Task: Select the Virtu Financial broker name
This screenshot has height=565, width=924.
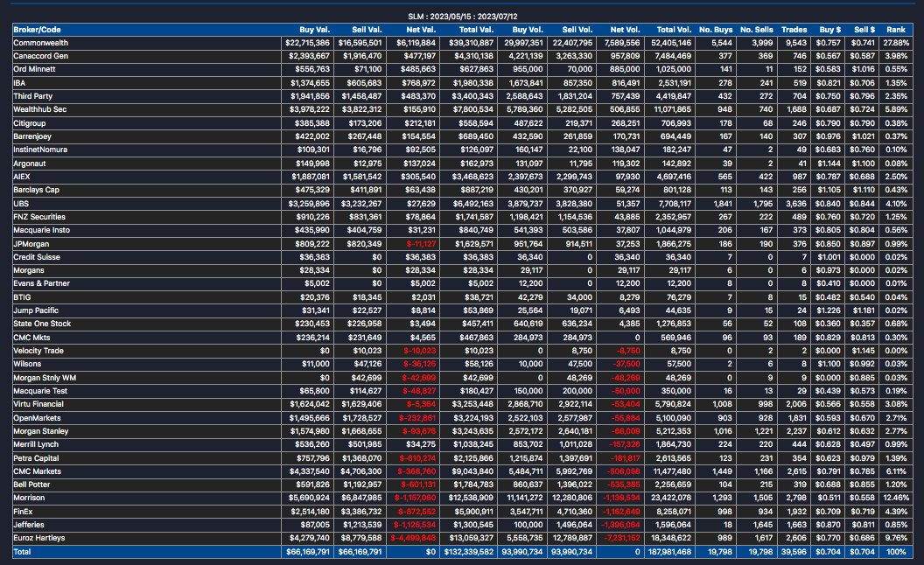Action: click(x=38, y=404)
